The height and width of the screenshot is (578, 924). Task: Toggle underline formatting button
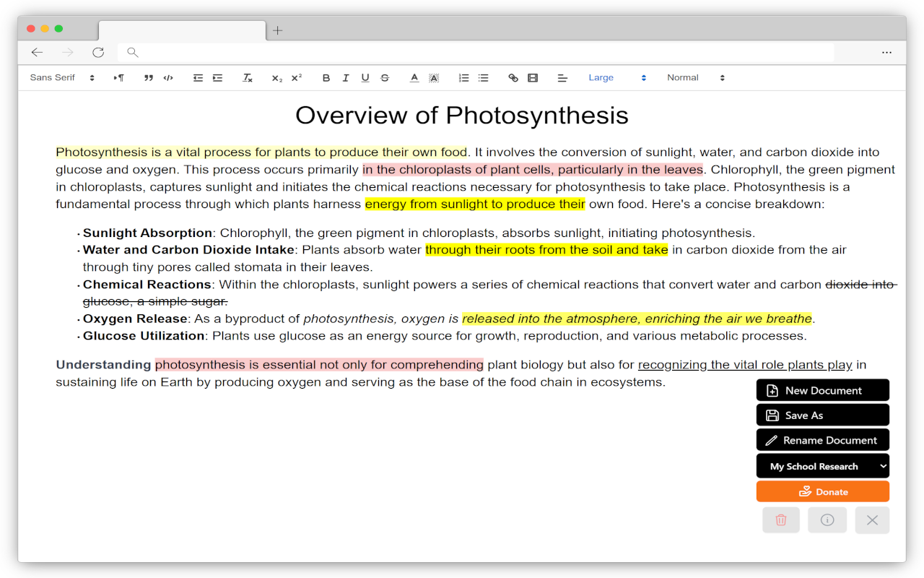[x=365, y=78]
